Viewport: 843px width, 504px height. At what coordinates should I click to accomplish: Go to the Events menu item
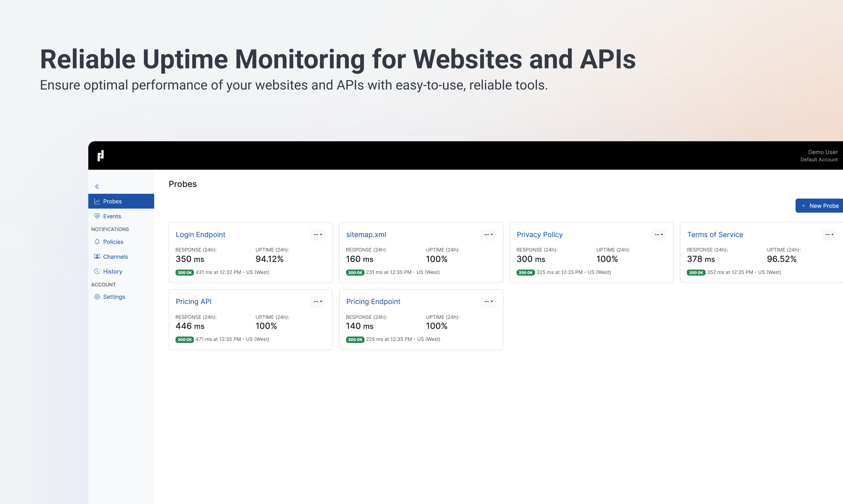click(112, 216)
